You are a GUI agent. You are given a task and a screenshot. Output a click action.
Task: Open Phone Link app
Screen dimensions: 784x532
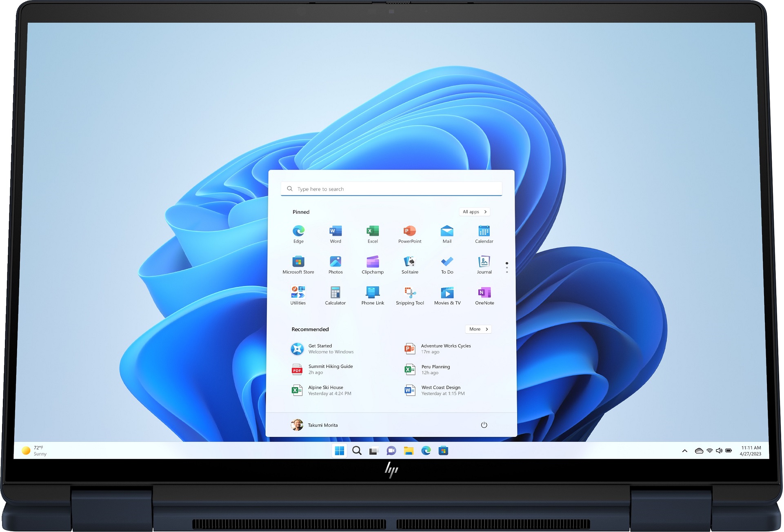click(x=372, y=296)
